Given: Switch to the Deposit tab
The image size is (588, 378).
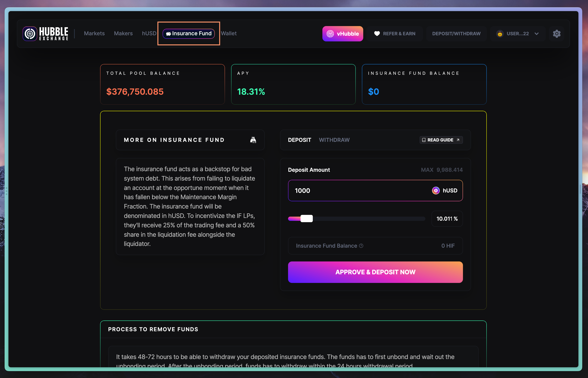Looking at the screenshot, I should [300, 140].
